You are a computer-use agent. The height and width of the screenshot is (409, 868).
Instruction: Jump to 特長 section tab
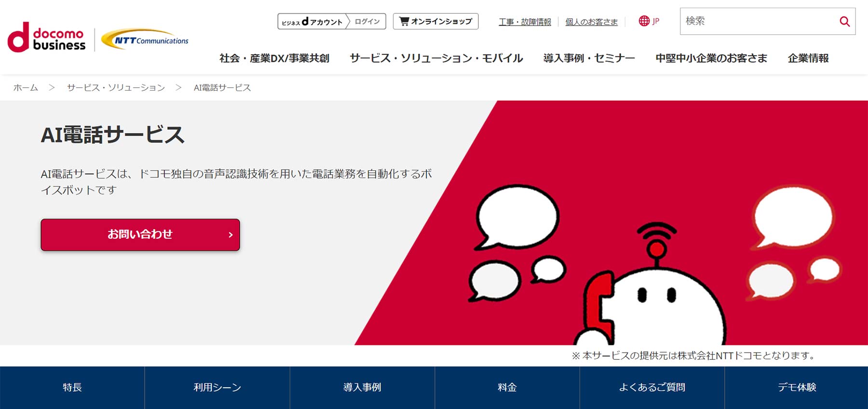click(72, 387)
